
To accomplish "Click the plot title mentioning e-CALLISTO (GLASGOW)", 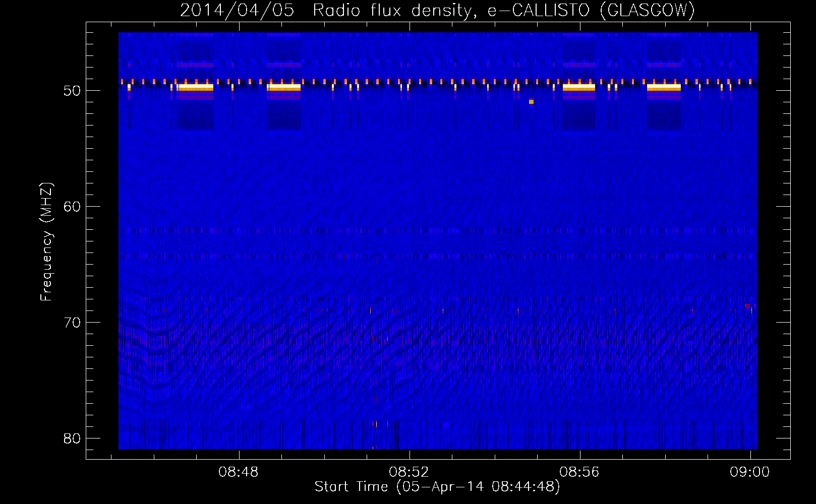I will coord(437,10).
